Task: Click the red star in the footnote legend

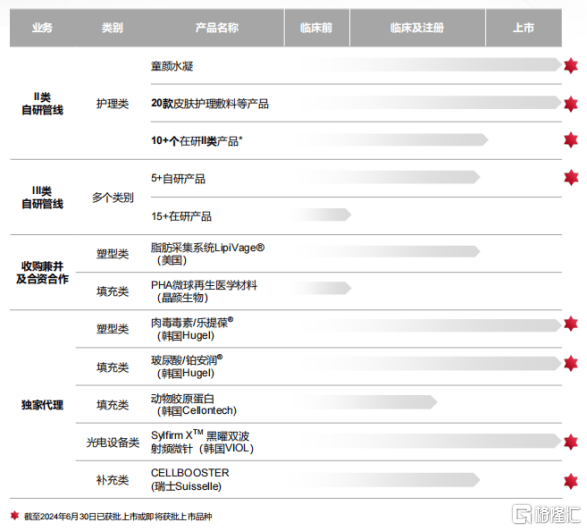Action: pos(15,516)
